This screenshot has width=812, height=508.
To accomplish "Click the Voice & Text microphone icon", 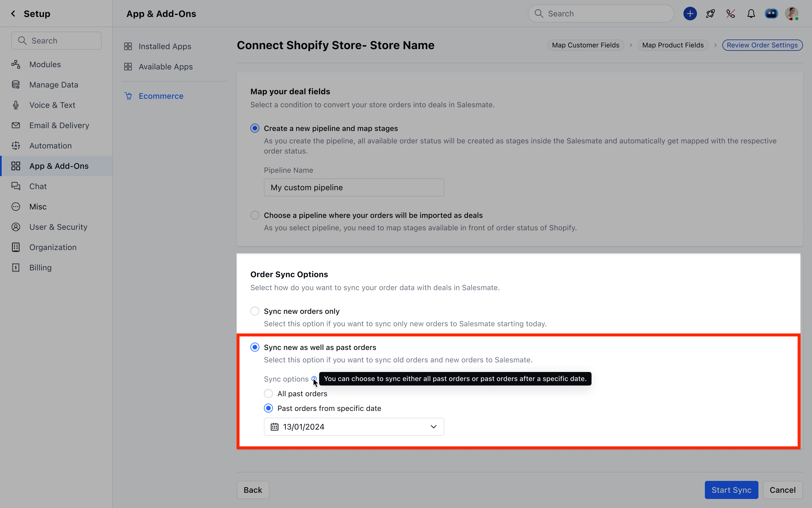I will [16, 105].
